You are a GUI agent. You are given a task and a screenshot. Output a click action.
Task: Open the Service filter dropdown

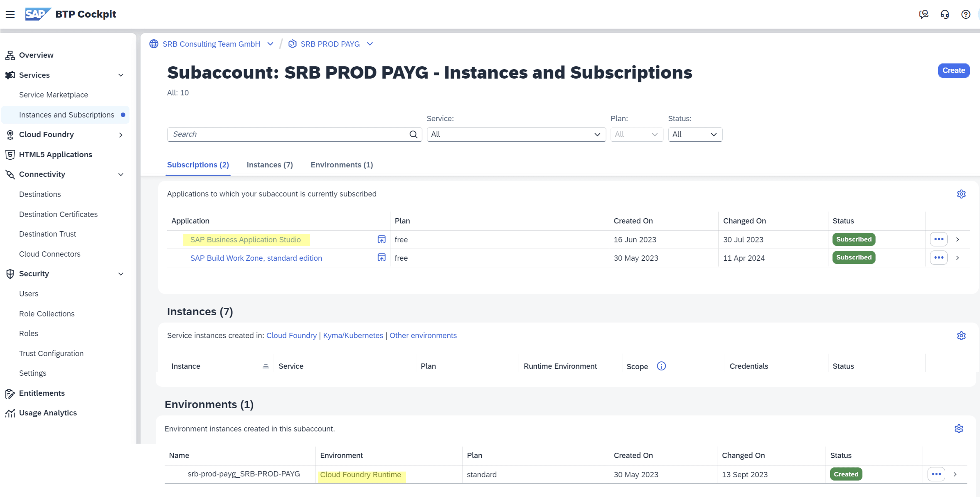click(x=516, y=134)
